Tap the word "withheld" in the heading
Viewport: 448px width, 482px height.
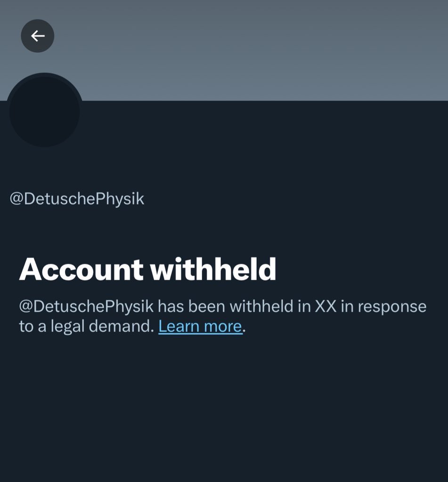(213, 269)
